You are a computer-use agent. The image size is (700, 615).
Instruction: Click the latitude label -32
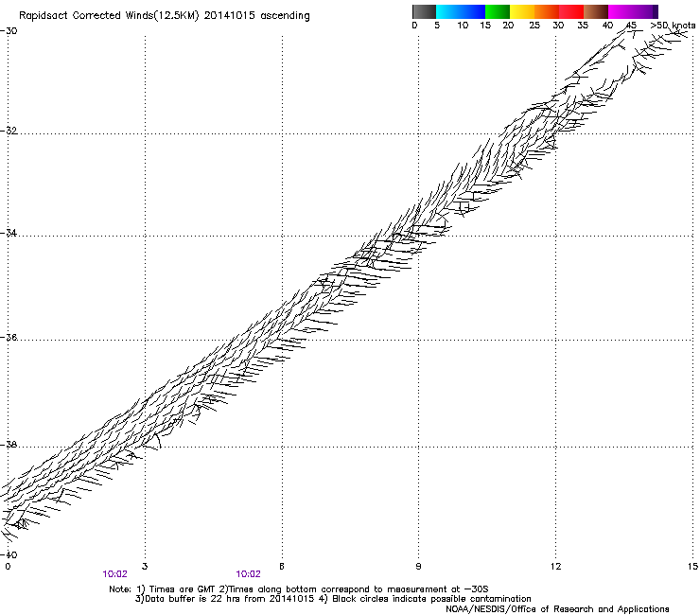click(x=9, y=131)
